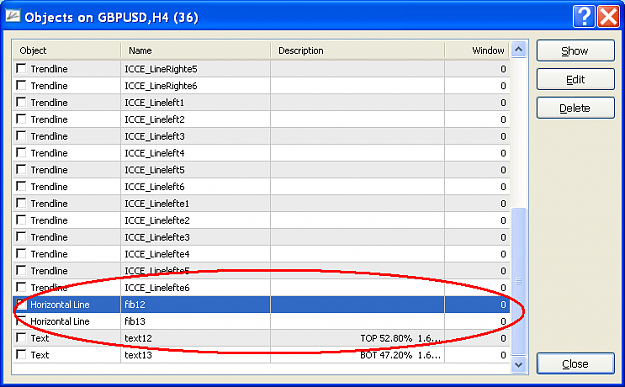Click the Description column header
625x387 pixels.
[358, 51]
